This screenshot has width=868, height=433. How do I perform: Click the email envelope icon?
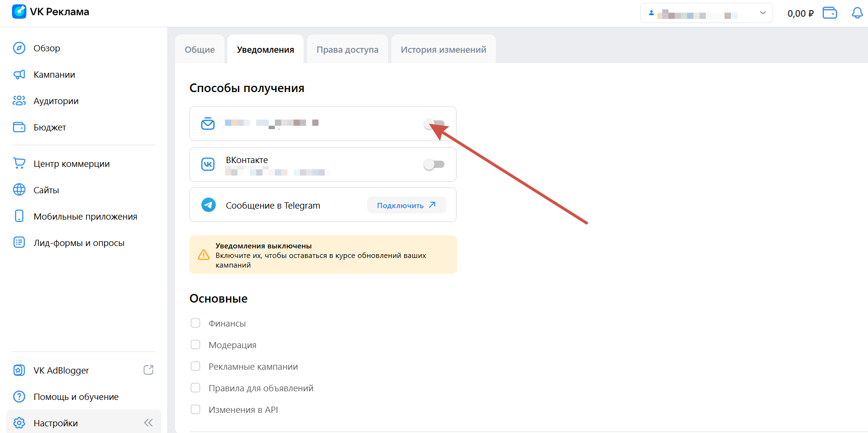[208, 124]
